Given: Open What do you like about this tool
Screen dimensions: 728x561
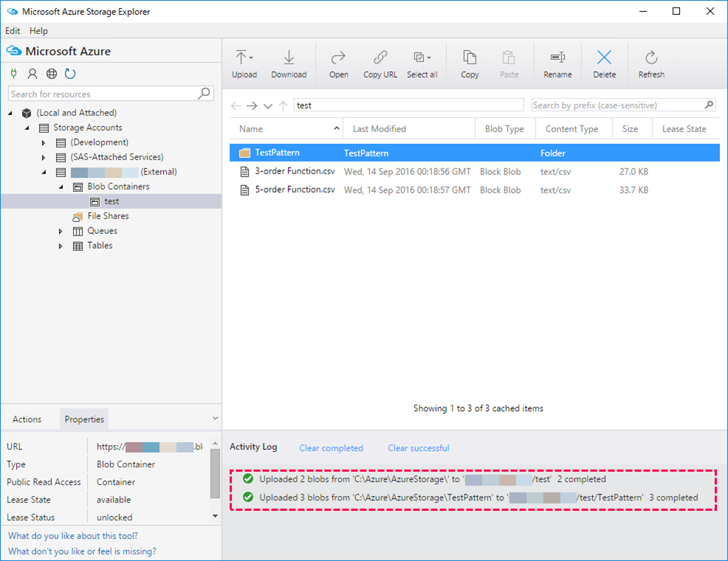Looking at the screenshot, I should tap(73, 535).
